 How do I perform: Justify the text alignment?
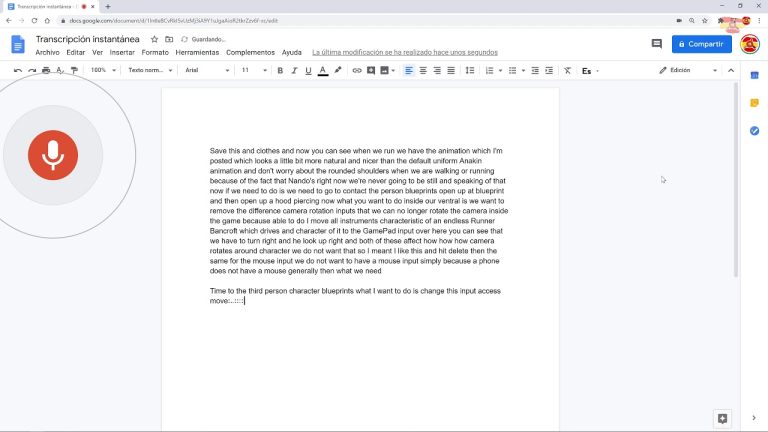click(451, 71)
